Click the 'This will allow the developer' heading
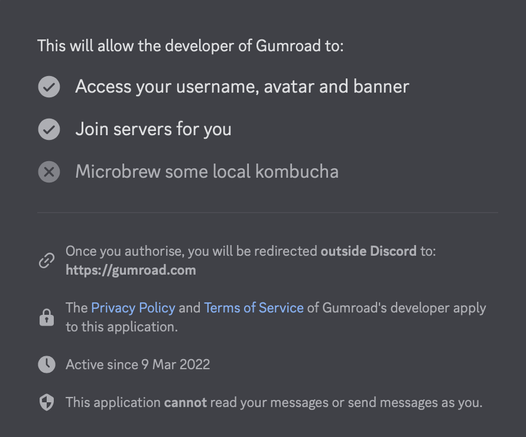526x437 pixels. (x=191, y=46)
